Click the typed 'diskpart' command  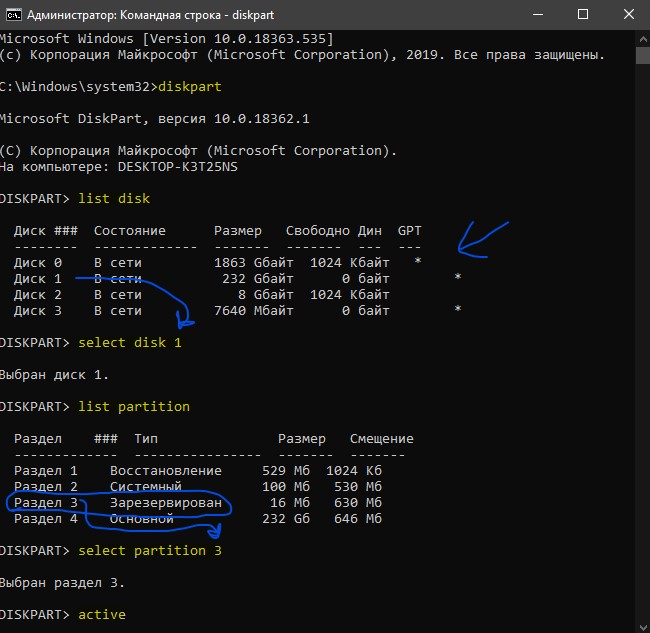click(x=190, y=87)
